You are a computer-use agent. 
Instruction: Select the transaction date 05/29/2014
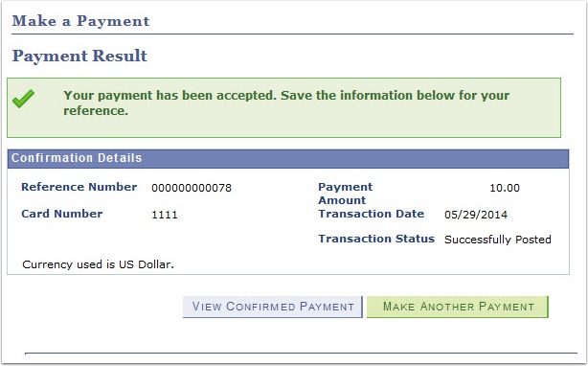click(x=476, y=215)
